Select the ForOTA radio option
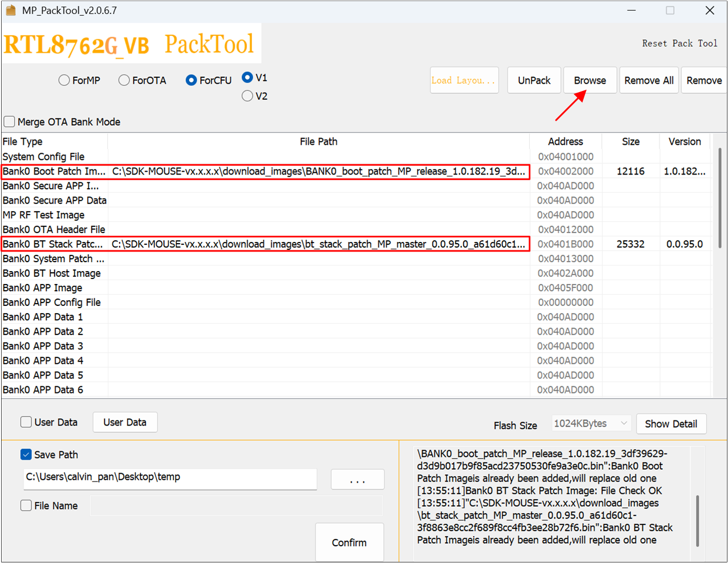The image size is (728, 563). coord(125,80)
